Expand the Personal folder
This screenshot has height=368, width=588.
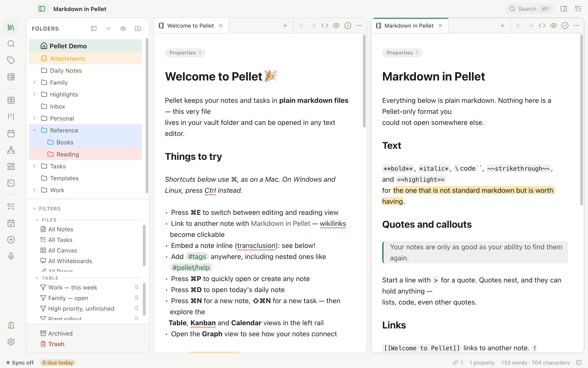point(34,118)
